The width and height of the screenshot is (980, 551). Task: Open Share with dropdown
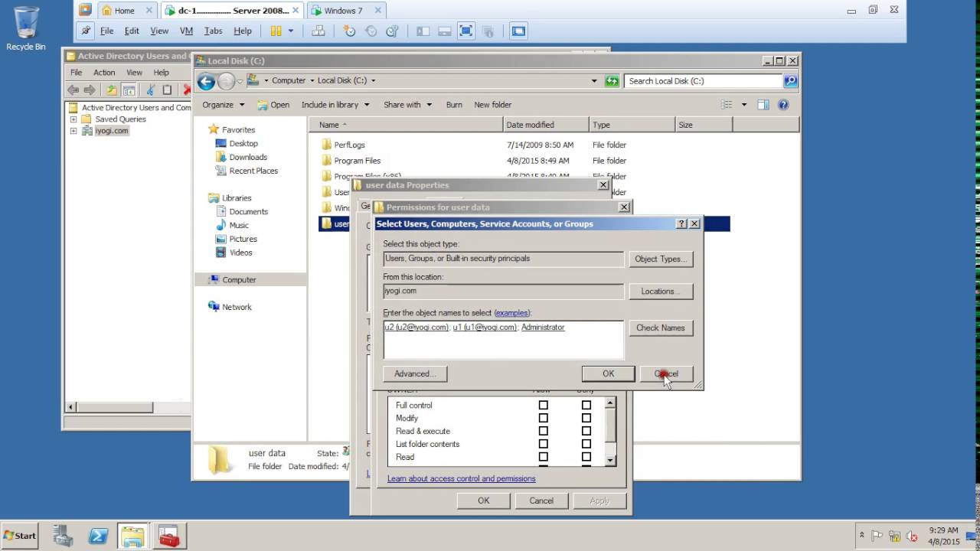(408, 105)
